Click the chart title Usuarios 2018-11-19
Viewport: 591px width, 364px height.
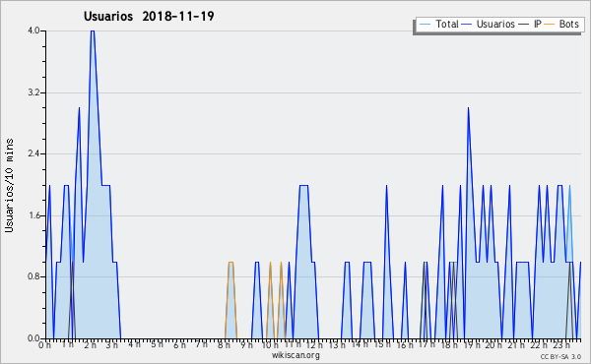[149, 16]
